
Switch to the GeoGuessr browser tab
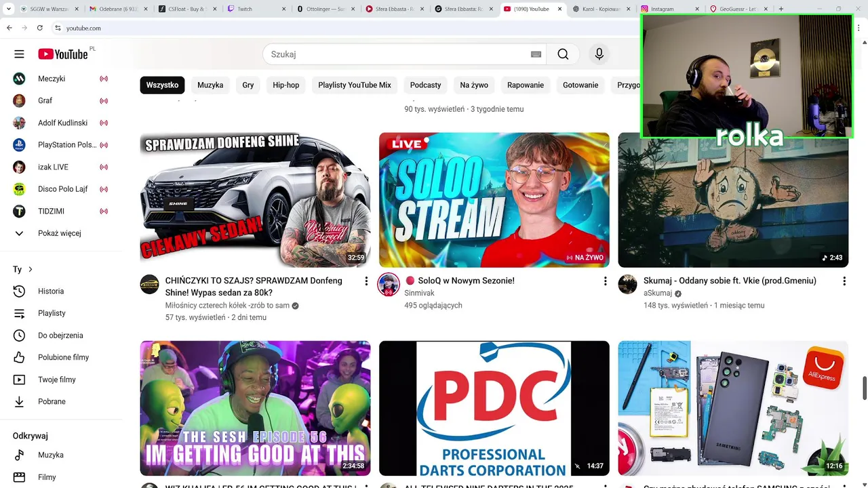point(738,9)
